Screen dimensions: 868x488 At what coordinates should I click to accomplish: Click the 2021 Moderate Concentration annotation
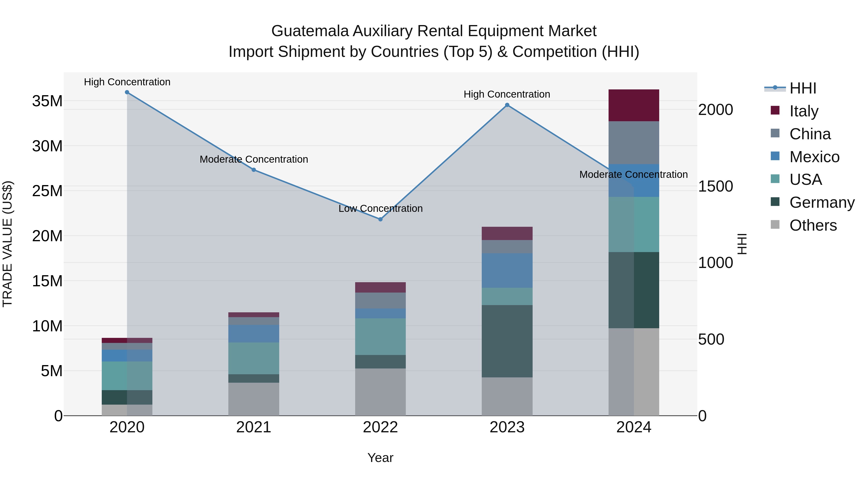click(254, 159)
